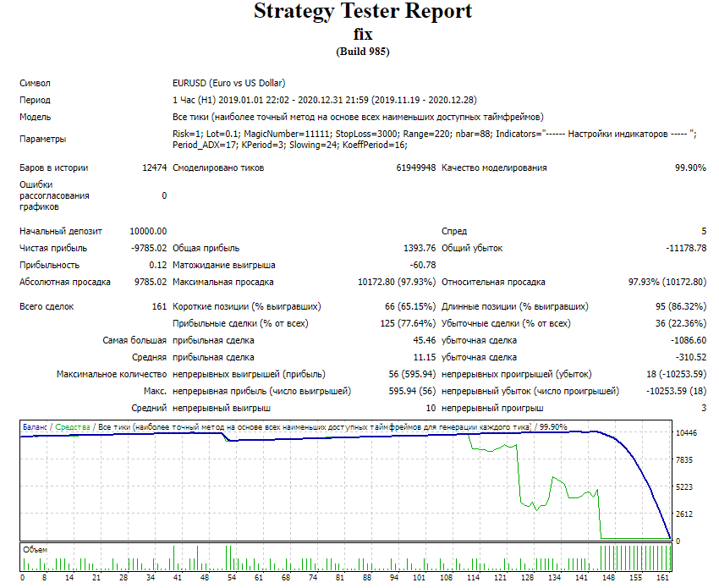The width and height of the screenshot is (719, 588).
Task: Click the 'Модель' label
Action: tap(35, 117)
